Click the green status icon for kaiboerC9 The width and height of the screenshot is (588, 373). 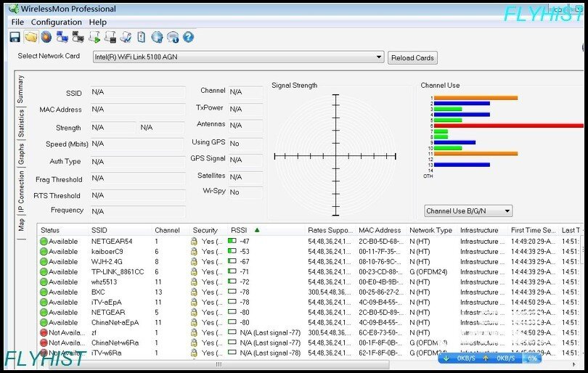point(44,252)
